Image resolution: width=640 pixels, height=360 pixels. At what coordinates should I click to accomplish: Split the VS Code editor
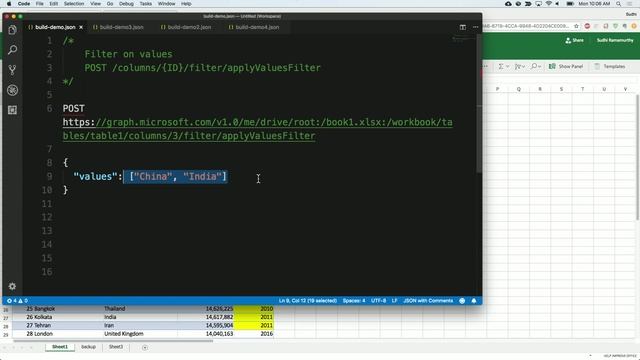pos(462,27)
